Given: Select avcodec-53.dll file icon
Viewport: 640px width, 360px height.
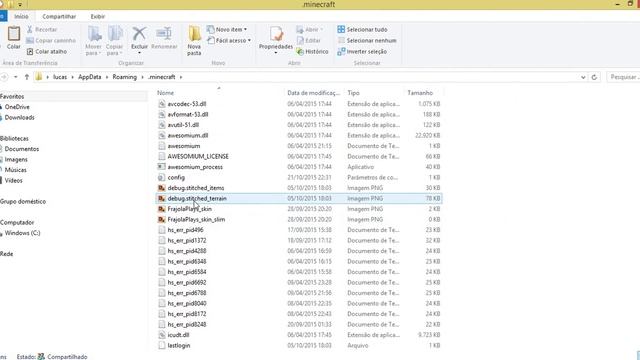Looking at the screenshot, I should tap(162, 104).
